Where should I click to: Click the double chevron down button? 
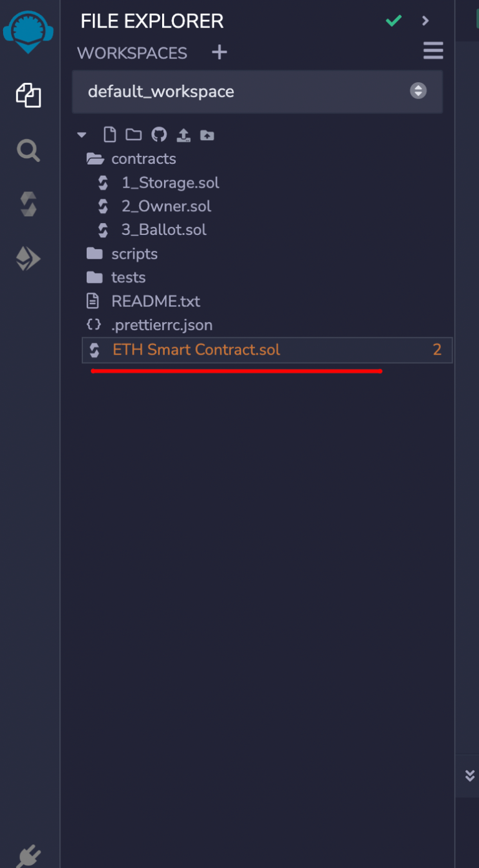(470, 775)
